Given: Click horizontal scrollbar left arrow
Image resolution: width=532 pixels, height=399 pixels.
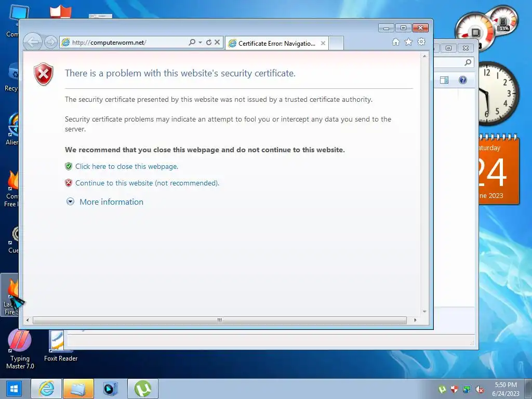Looking at the screenshot, I should pos(28,320).
